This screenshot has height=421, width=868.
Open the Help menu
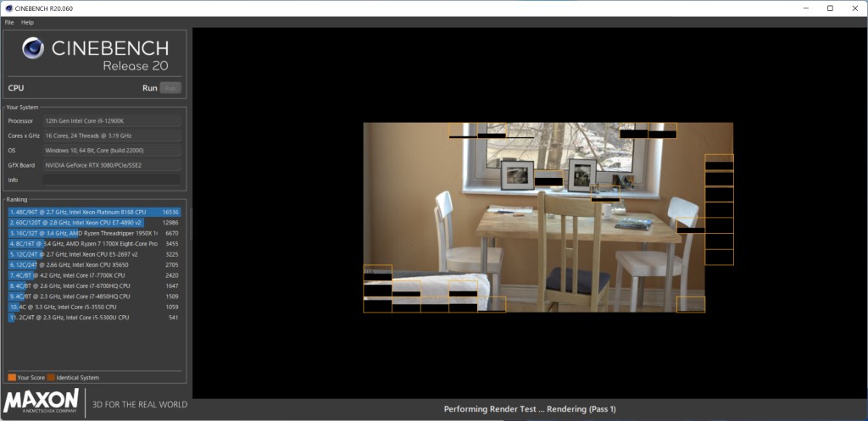point(27,22)
